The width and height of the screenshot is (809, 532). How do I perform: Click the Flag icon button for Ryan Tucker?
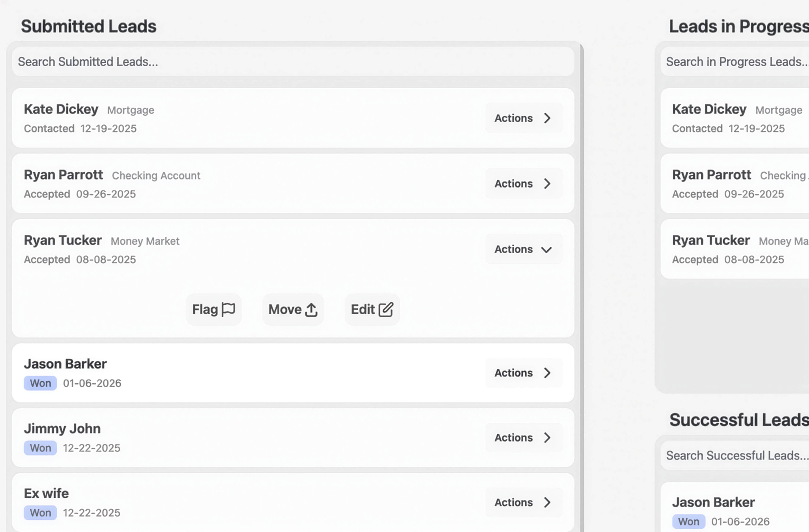[x=213, y=309]
